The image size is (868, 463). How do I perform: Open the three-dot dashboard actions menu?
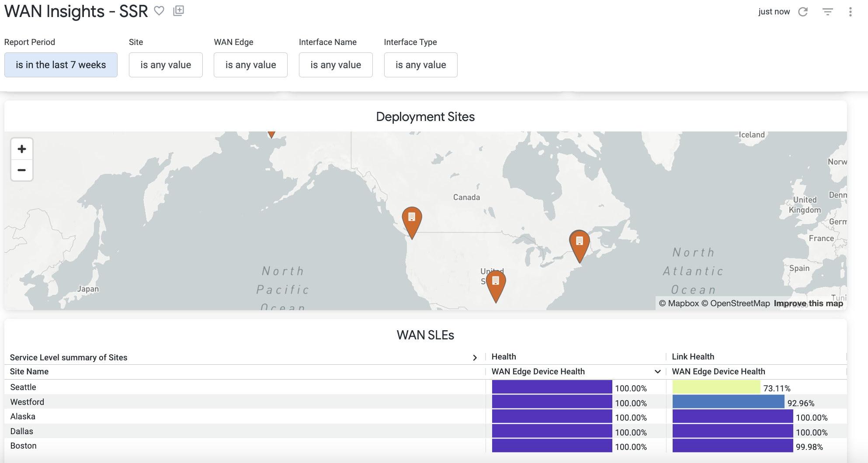pyautogui.click(x=850, y=12)
